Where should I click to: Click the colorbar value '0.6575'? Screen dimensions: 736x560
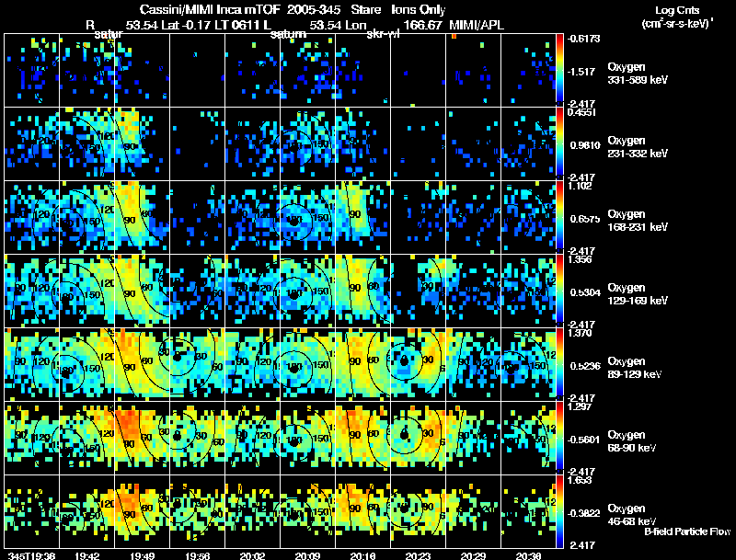585,219
